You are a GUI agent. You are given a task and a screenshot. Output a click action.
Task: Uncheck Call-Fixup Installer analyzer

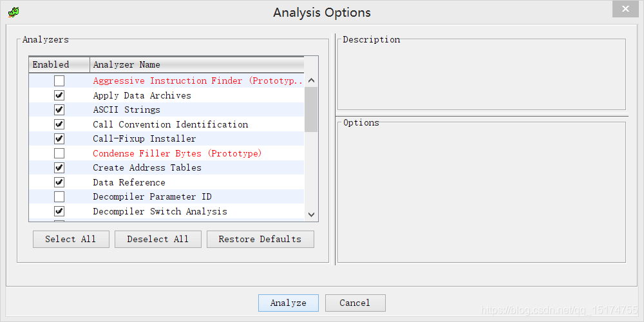[x=59, y=139]
